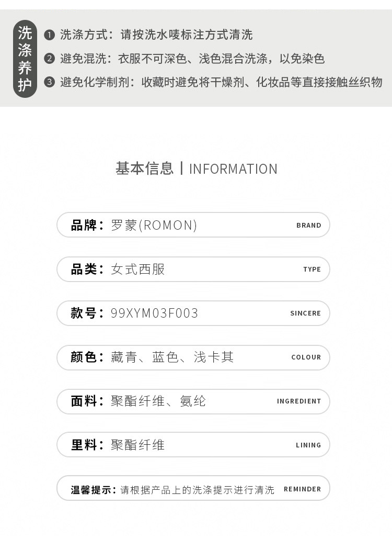
Task: Click the 罗蒙(ROMON) brand value
Action: [154, 226]
